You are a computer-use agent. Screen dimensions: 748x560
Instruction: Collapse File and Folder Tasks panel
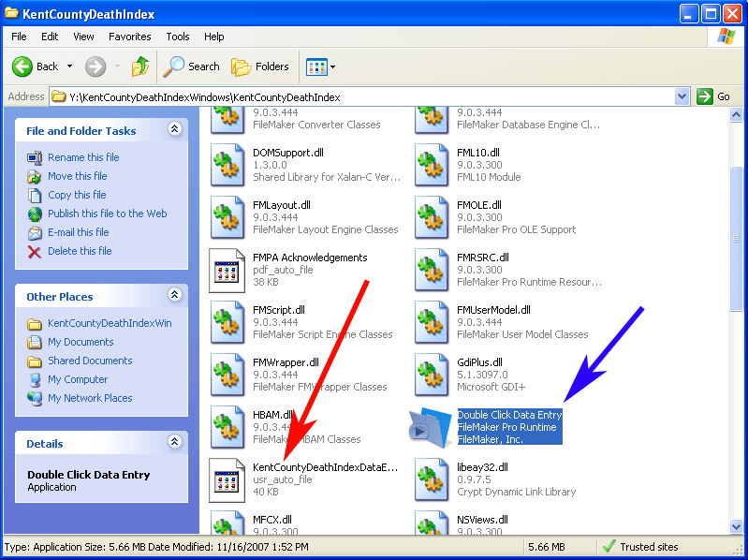tap(175, 129)
